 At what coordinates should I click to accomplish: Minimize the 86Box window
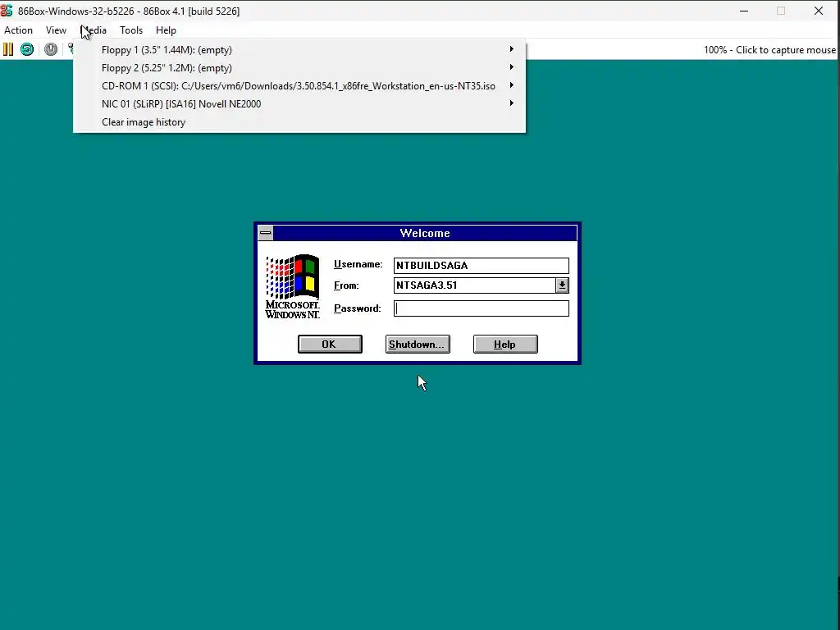(744, 11)
